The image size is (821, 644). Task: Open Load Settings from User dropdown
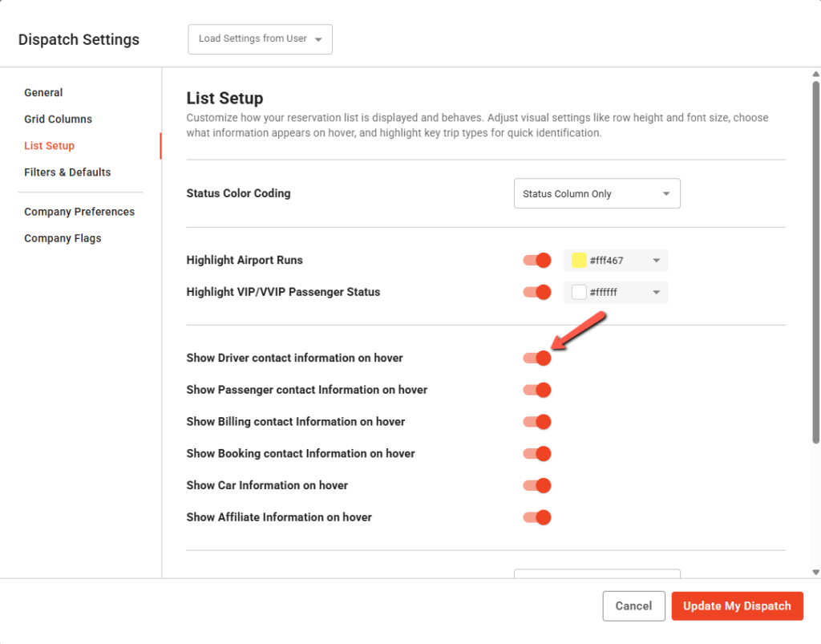pyautogui.click(x=260, y=39)
